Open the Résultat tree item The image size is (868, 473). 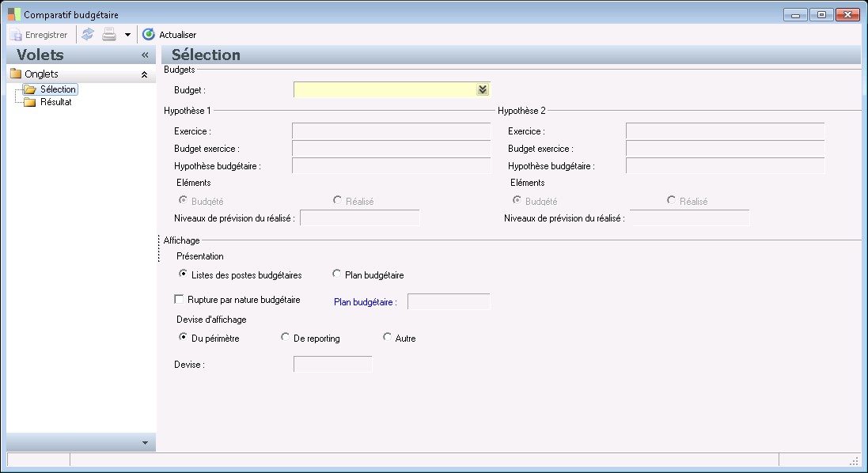56,102
